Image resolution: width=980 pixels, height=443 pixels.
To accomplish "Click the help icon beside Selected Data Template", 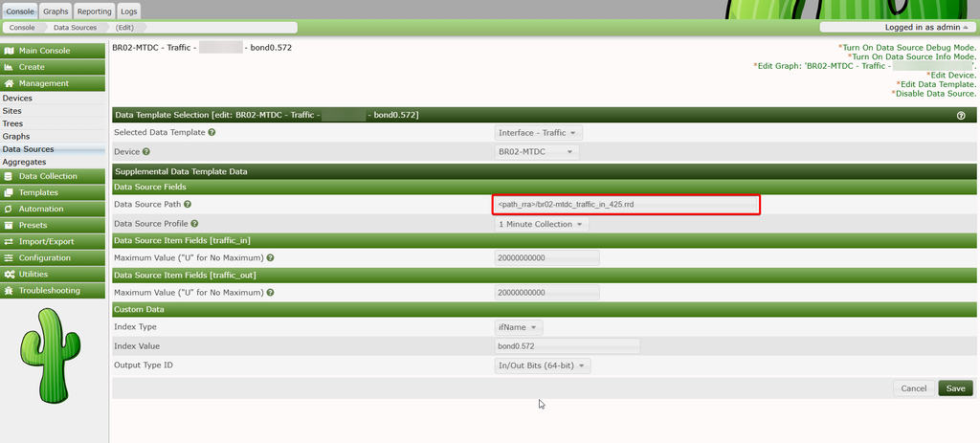I will pyautogui.click(x=212, y=132).
